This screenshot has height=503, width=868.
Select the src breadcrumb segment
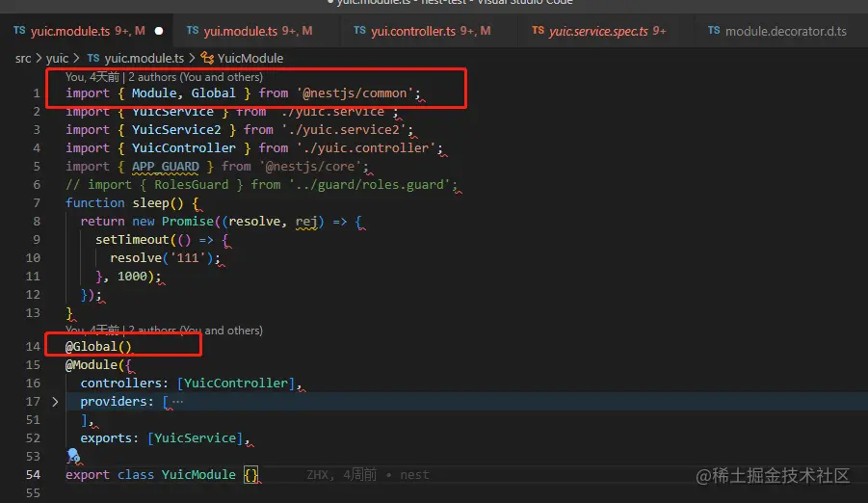(x=23, y=58)
